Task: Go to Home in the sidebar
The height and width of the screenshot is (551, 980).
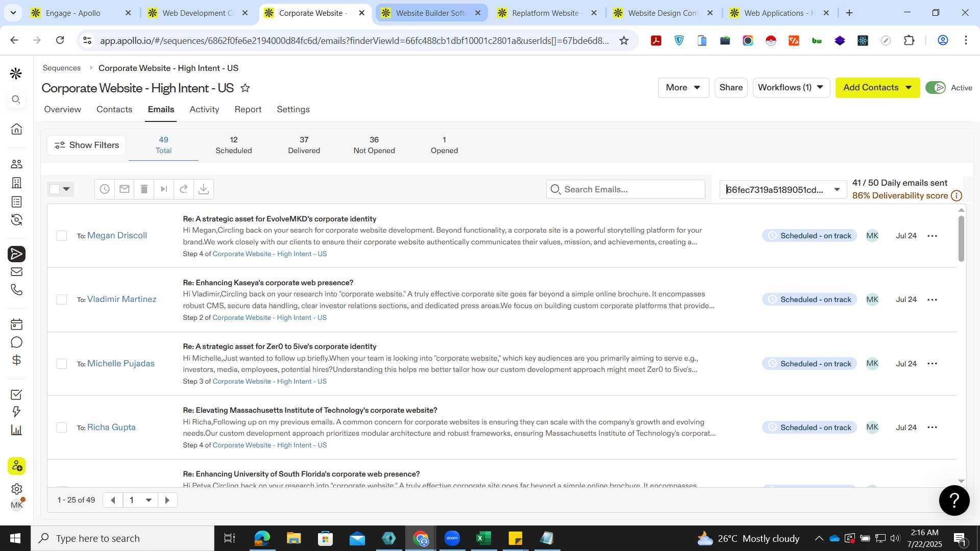Action: 16,129
